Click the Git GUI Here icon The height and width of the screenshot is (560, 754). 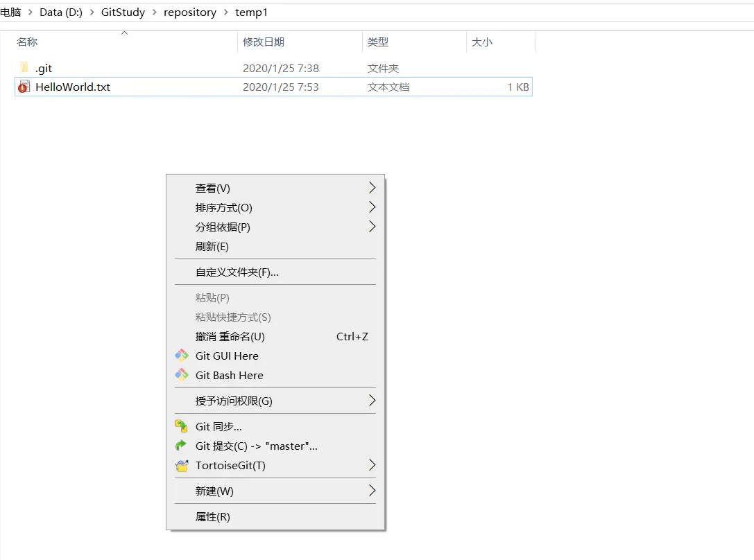point(182,356)
